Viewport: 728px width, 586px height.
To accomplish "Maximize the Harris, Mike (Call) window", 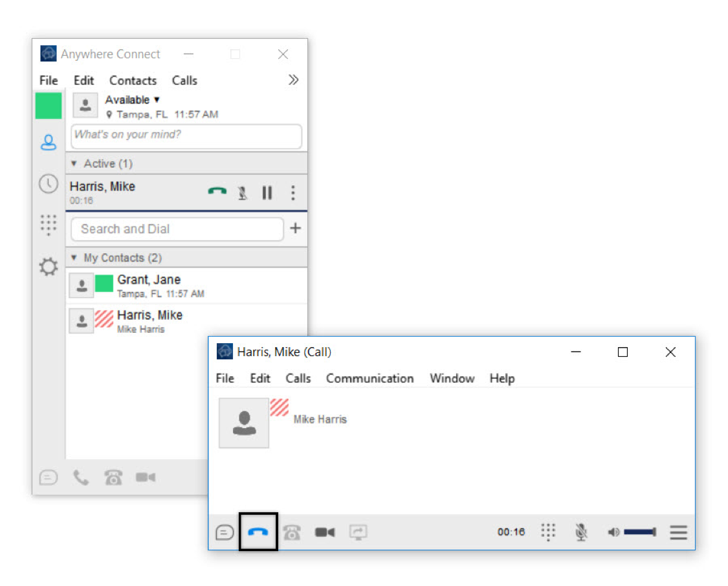I will click(x=623, y=352).
